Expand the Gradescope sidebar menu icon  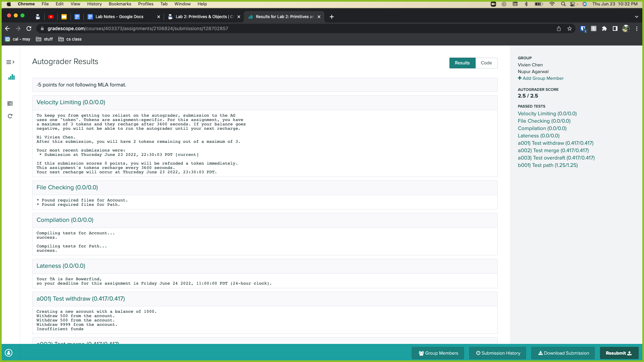[x=10, y=62]
